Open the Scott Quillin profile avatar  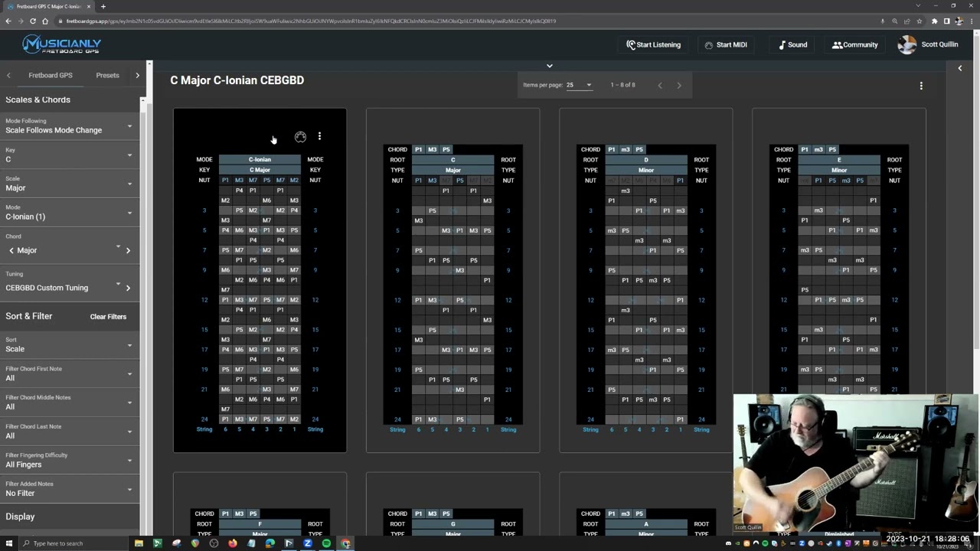(x=906, y=44)
